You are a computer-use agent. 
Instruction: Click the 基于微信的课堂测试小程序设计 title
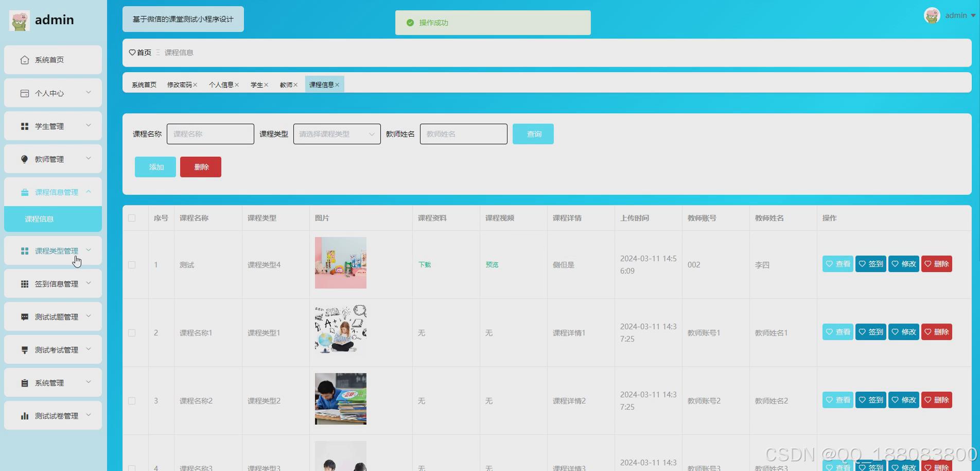coord(183,19)
